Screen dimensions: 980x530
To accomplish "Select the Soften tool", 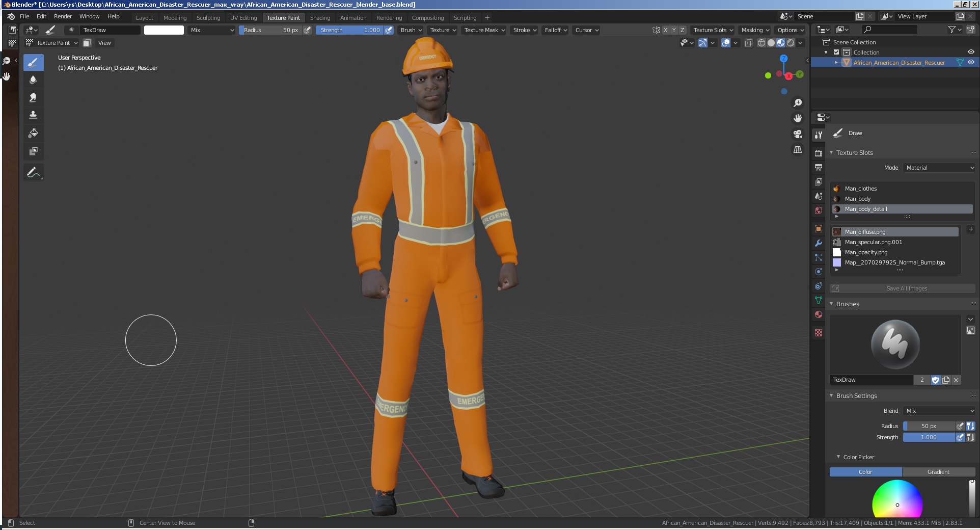I will coord(33,79).
